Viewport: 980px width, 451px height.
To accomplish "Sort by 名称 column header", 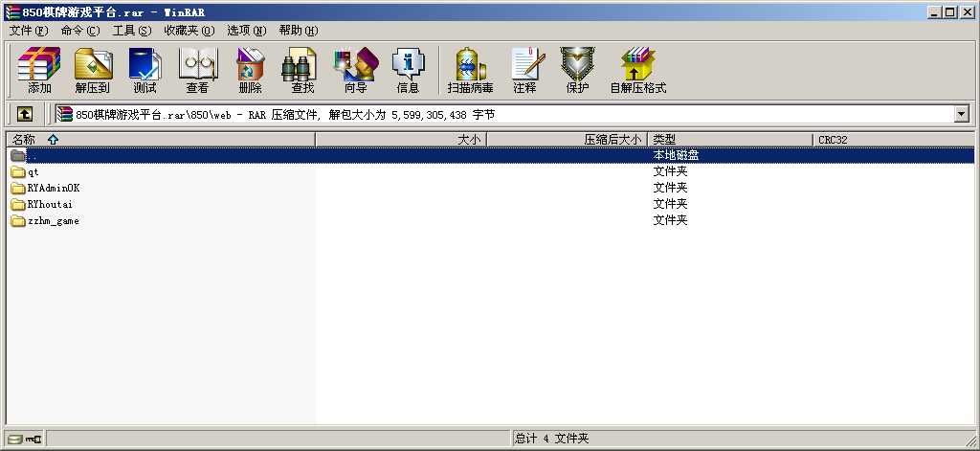I will [x=161, y=140].
